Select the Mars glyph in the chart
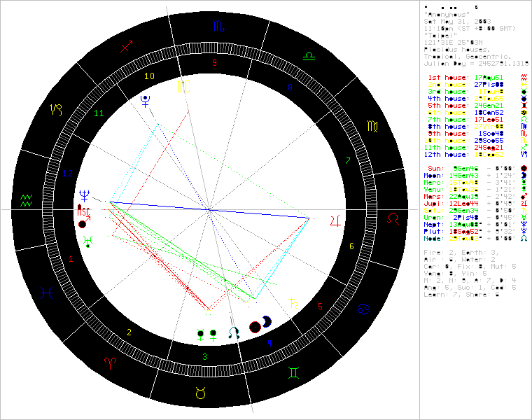Image resolution: width=532 pixels, height=420 pixels. (84, 222)
